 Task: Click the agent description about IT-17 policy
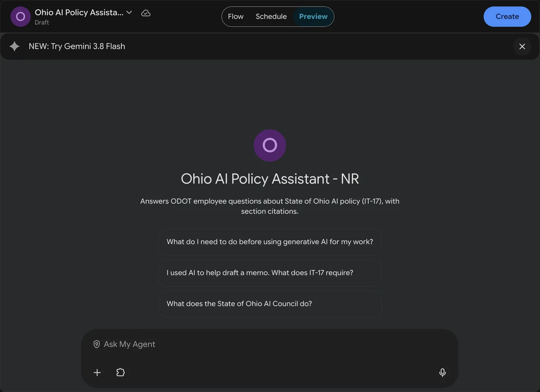coord(270,206)
